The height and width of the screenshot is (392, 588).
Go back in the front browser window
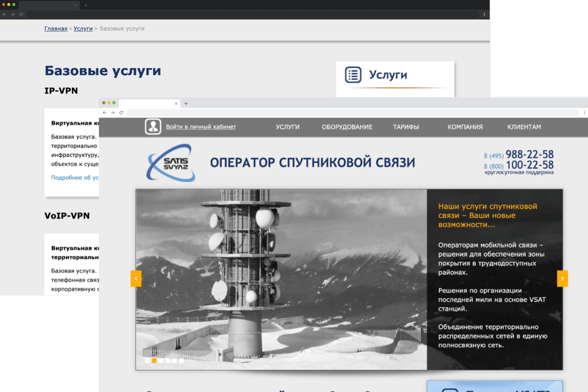point(105,113)
